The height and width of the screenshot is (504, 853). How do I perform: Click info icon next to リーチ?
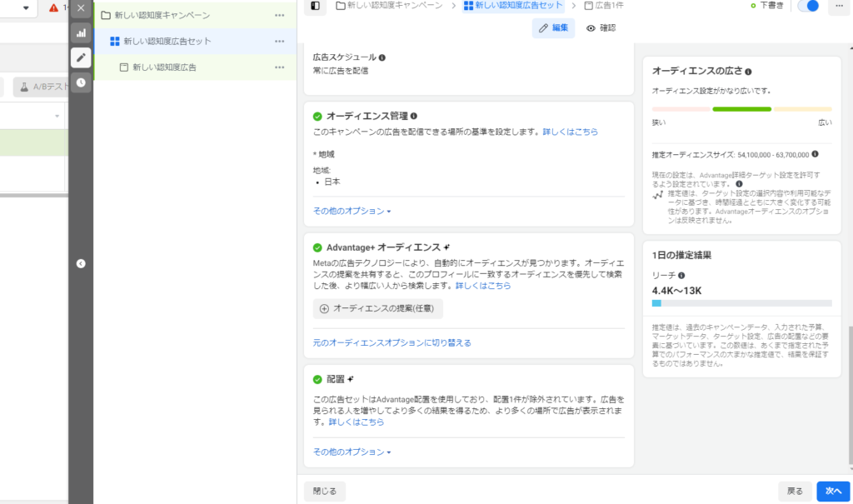681,276
